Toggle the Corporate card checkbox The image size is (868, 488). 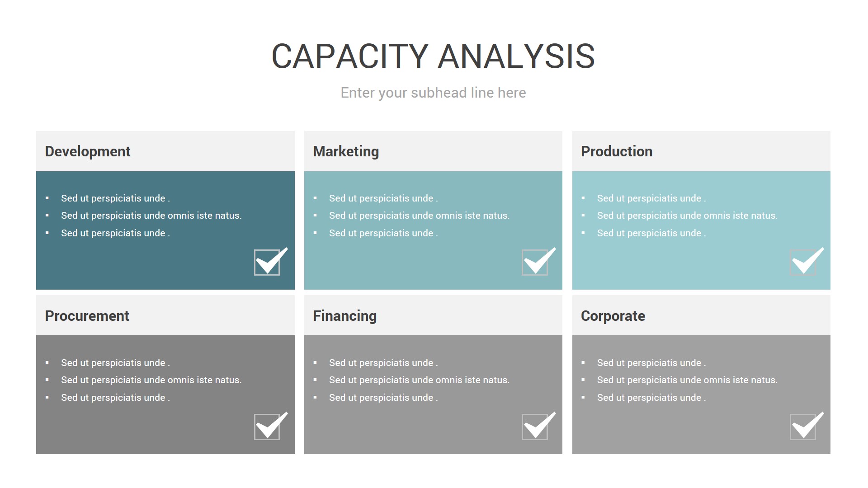[803, 427]
